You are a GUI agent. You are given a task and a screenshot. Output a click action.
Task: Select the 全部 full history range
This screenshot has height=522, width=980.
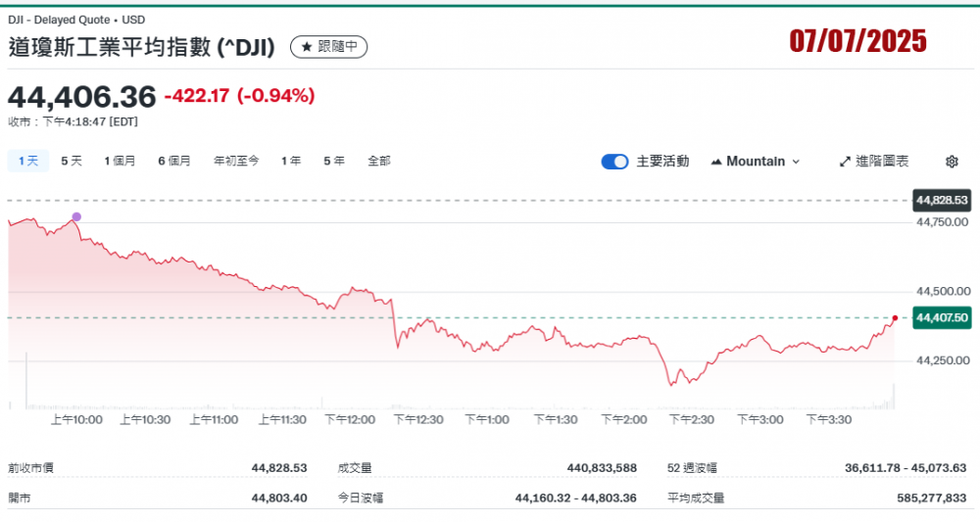[x=379, y=161]
